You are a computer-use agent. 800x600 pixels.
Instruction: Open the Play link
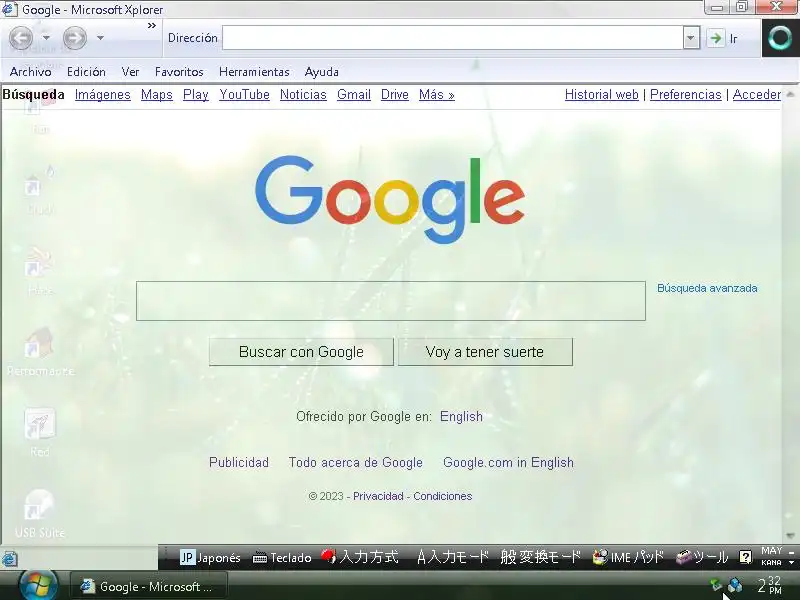click(x=196, y=95)
